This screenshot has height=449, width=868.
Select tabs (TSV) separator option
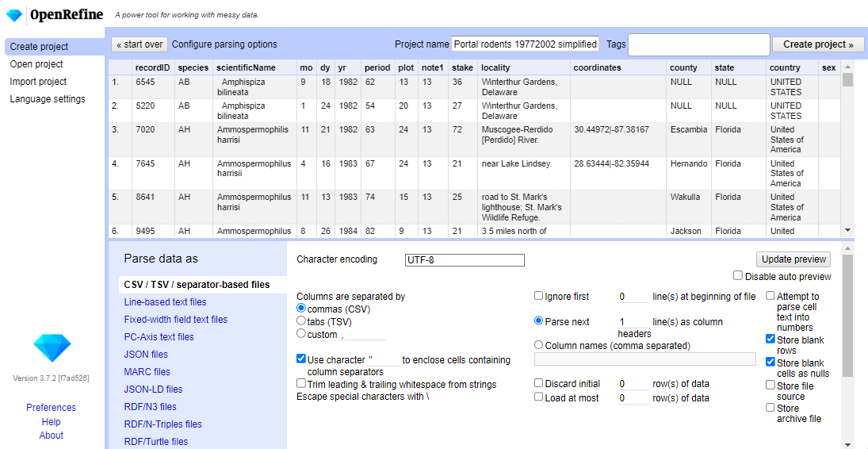pyautogui.click(x=301, y=320)
